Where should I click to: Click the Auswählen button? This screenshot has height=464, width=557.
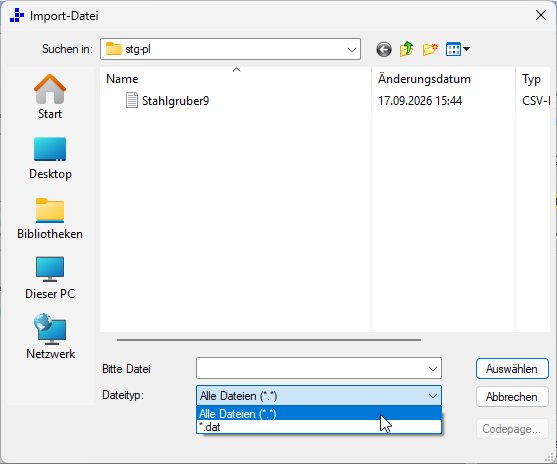coord(512,369)
